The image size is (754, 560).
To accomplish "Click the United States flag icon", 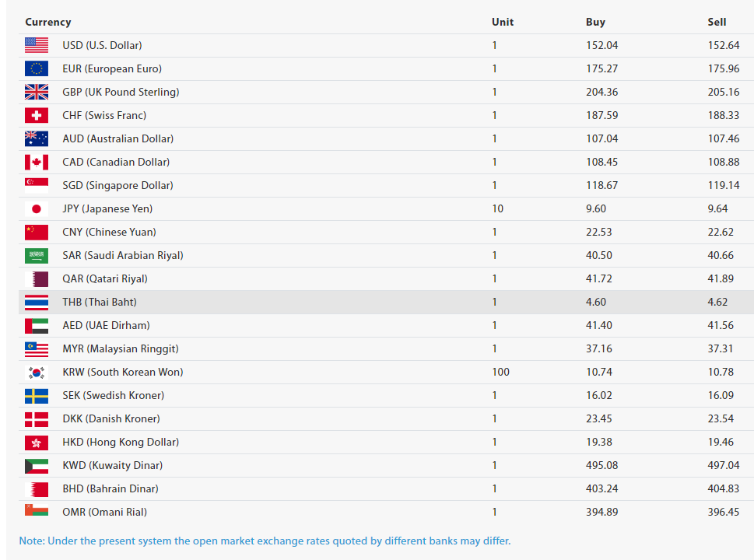I will click(x=37, y=45).
